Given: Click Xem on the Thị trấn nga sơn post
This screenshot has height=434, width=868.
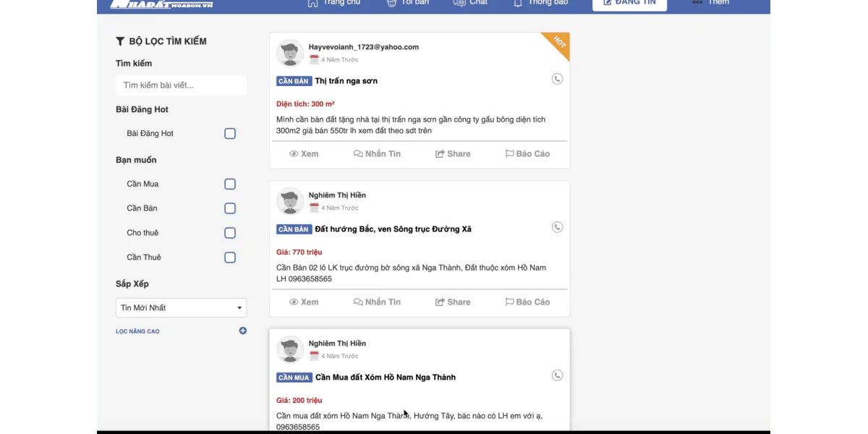Looking at the screenshot, I should (x=304, y=154).
